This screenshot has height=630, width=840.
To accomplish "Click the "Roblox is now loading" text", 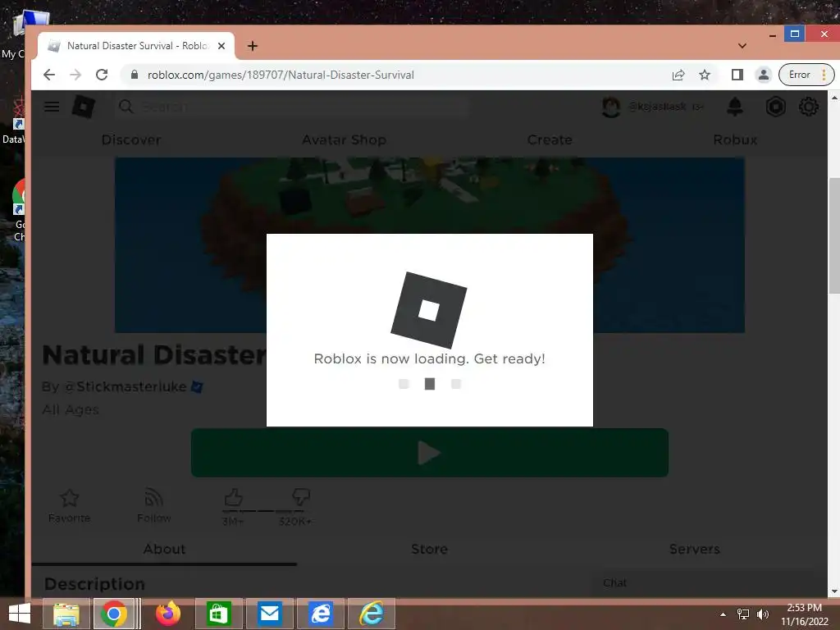I will click(x=429, y=358).
